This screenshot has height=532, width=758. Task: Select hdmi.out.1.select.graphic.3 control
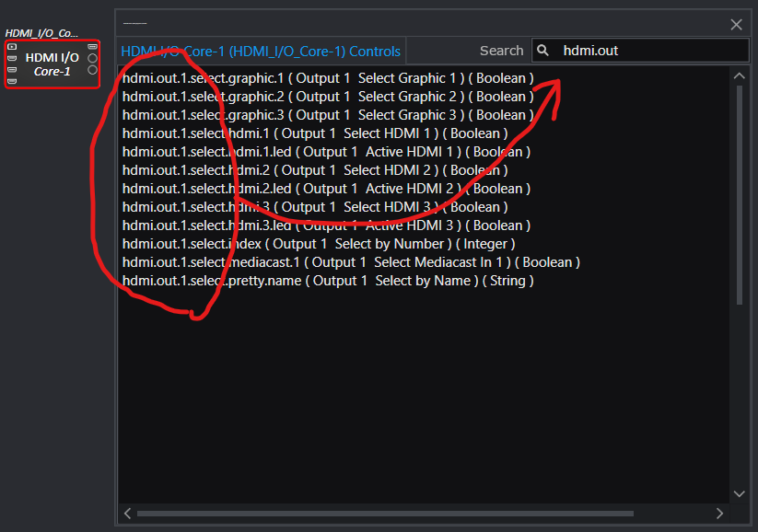327,115
